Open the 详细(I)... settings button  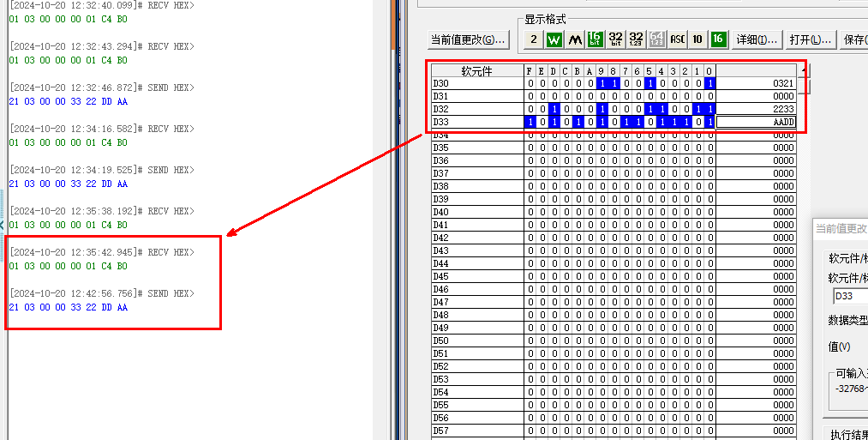tap(757, 39)
